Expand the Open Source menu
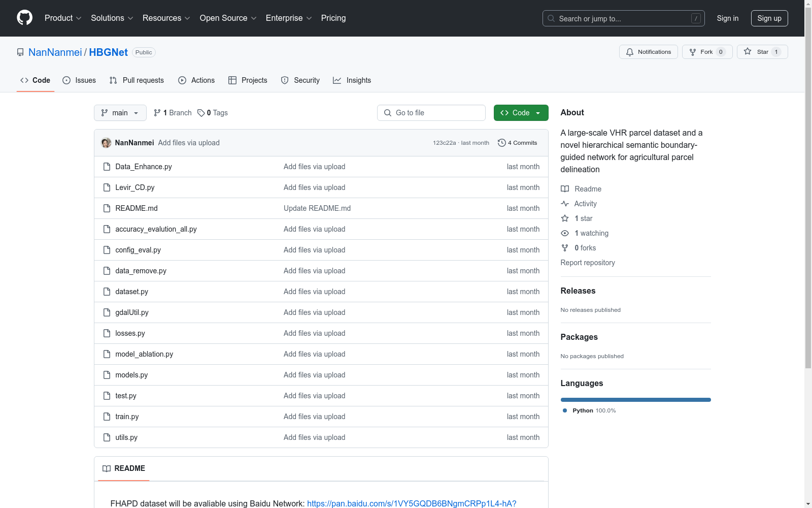 coord(228,18)
